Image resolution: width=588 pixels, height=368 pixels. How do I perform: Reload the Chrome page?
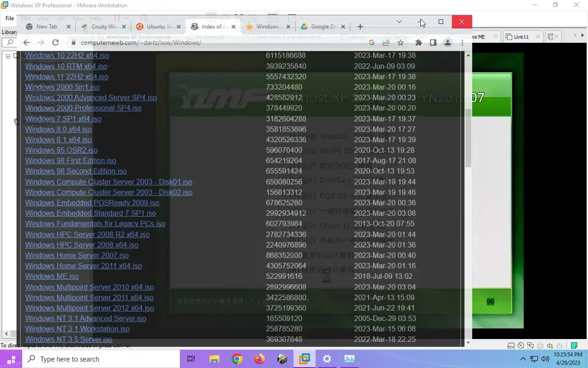tap(56, 42)
